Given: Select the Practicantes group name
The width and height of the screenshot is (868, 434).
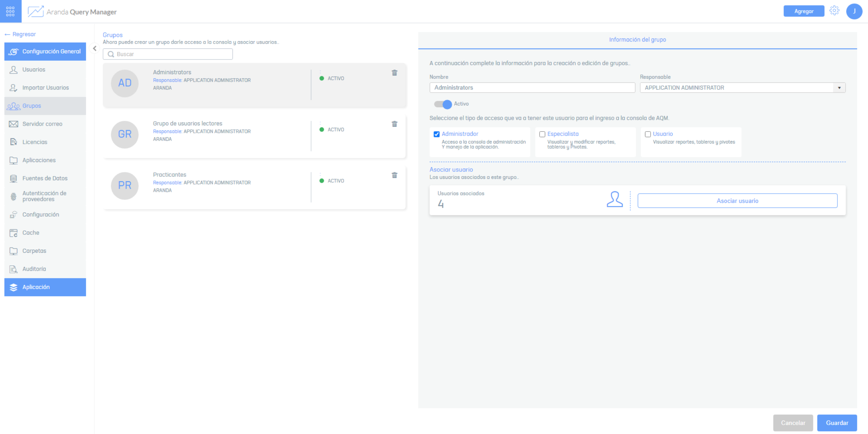Looking at the screenshot, I should (x=170, y=175).
